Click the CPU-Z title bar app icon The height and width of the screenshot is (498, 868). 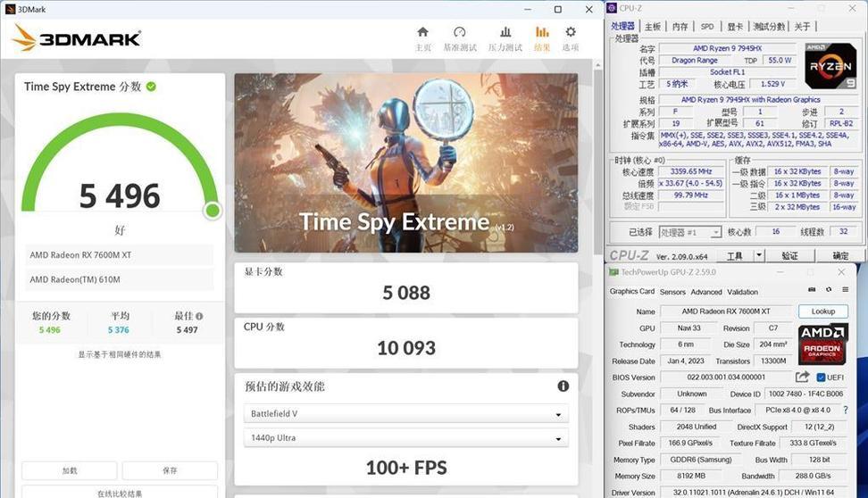tap(612, 8)
